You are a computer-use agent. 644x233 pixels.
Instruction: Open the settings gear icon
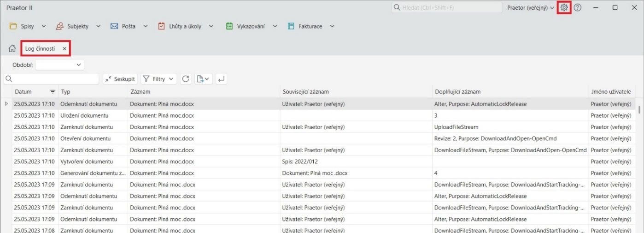coord(564,8)
